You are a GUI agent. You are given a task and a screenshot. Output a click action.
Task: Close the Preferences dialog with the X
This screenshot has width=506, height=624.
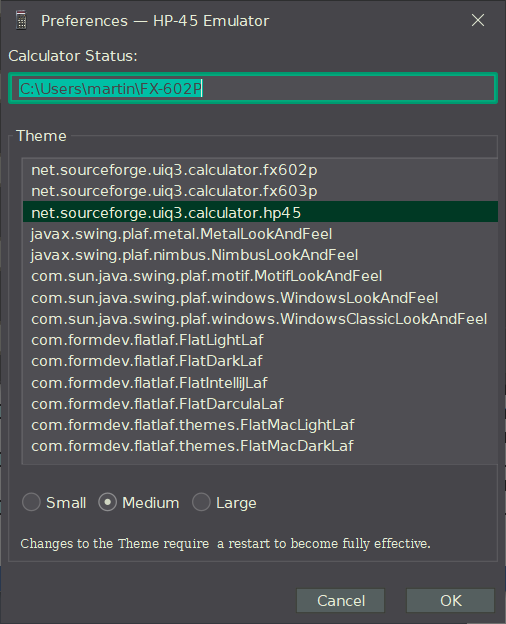coord(478,20)
